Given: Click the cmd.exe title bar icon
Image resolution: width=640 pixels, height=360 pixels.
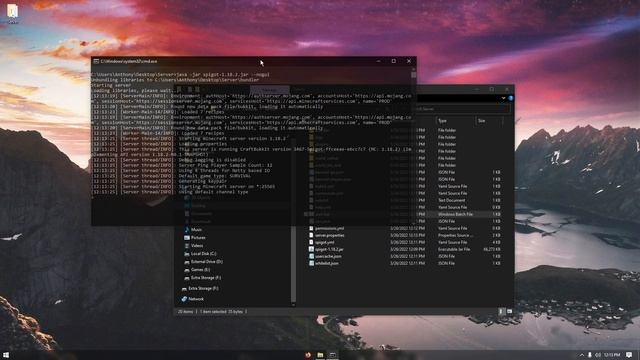Looking at the screenshot, I should pyautogui.click(x=96, y=61).
